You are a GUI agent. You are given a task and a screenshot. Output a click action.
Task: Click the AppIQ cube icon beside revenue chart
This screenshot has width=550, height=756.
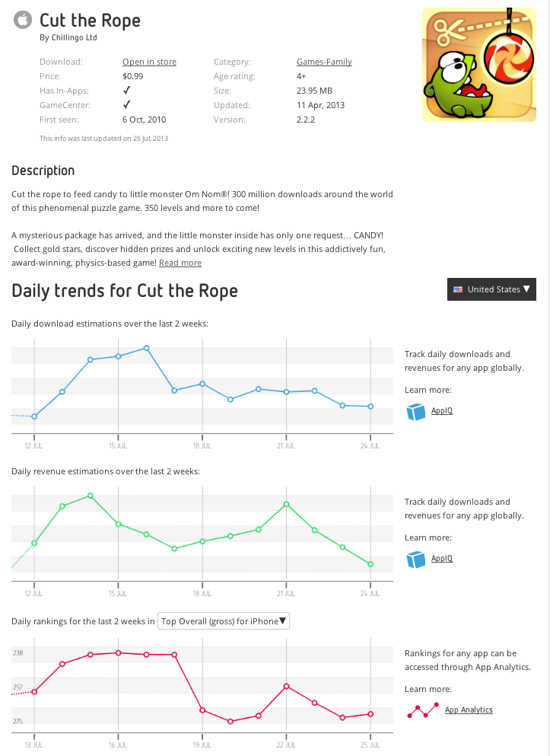[x=415, y=560]
